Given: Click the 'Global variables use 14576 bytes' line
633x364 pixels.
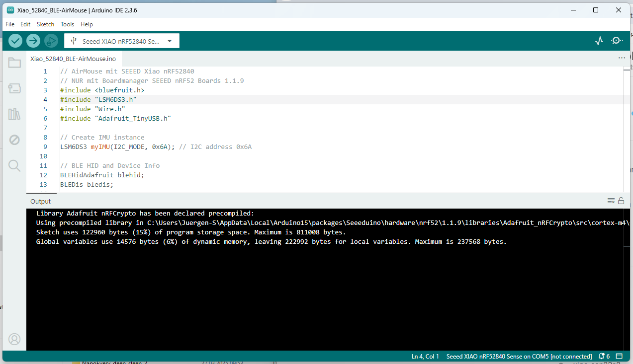Looking at the screenshot, I should pyautogui.click(x=271, y=242).
